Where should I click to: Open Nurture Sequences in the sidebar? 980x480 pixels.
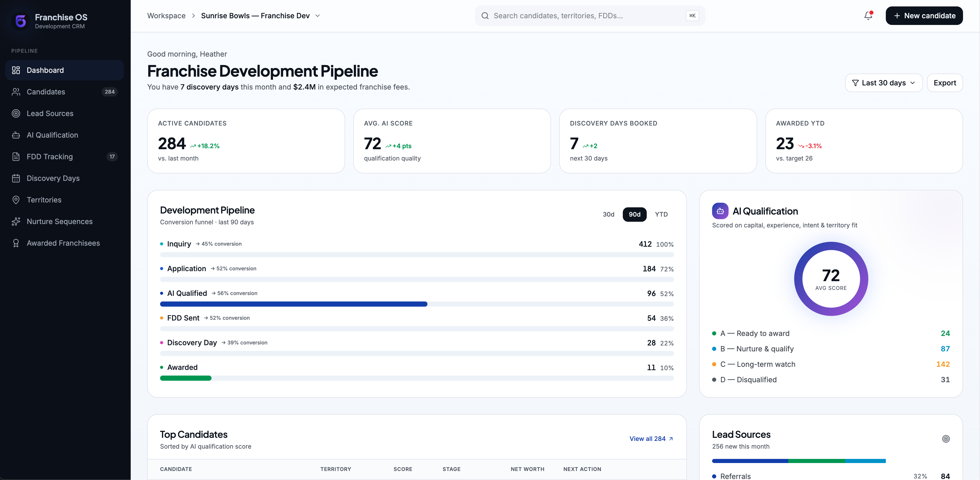tap(65, 221)
